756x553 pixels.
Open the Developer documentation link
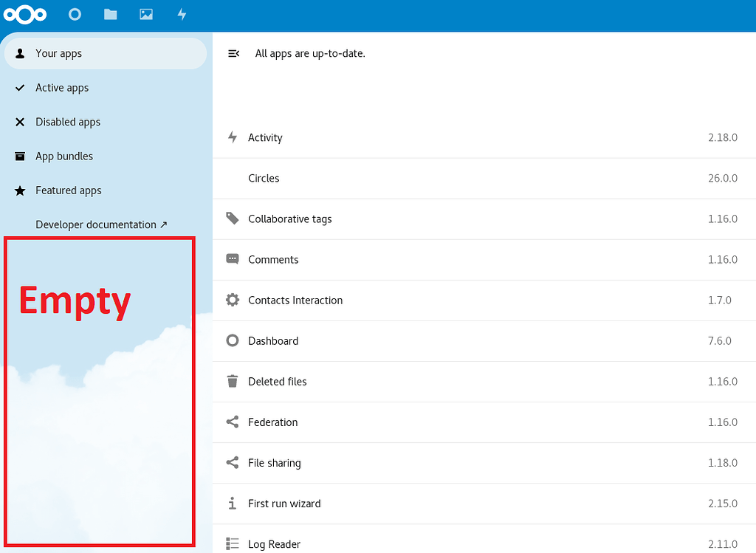coord(101,224)
